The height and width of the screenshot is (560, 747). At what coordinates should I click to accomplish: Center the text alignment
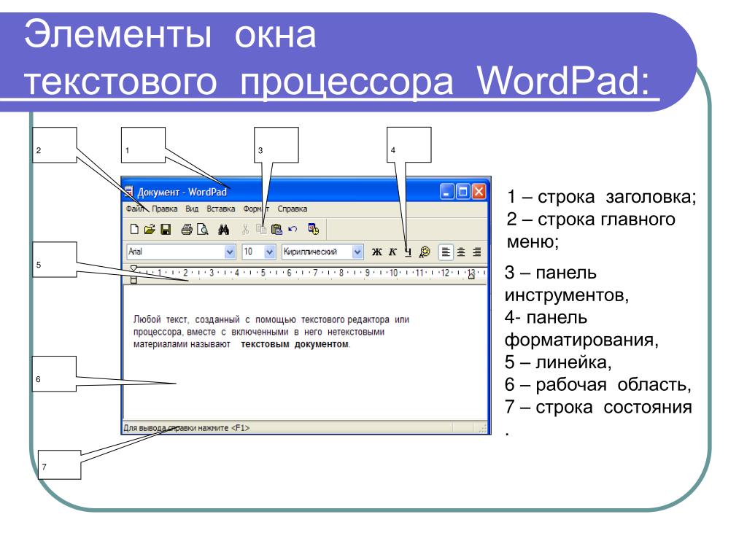pyautogui.click(x=461, y=252)
